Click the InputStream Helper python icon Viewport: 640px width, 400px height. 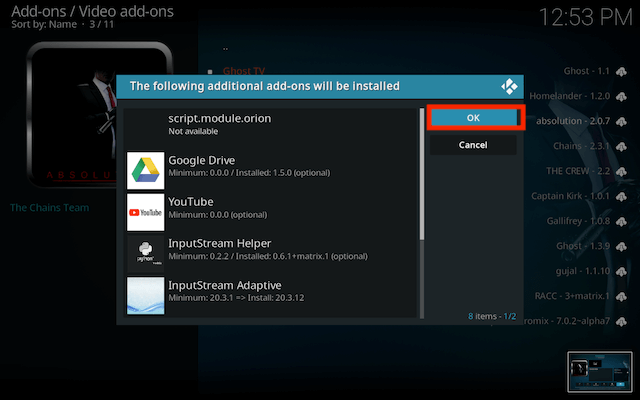click(x=146, y=254)
